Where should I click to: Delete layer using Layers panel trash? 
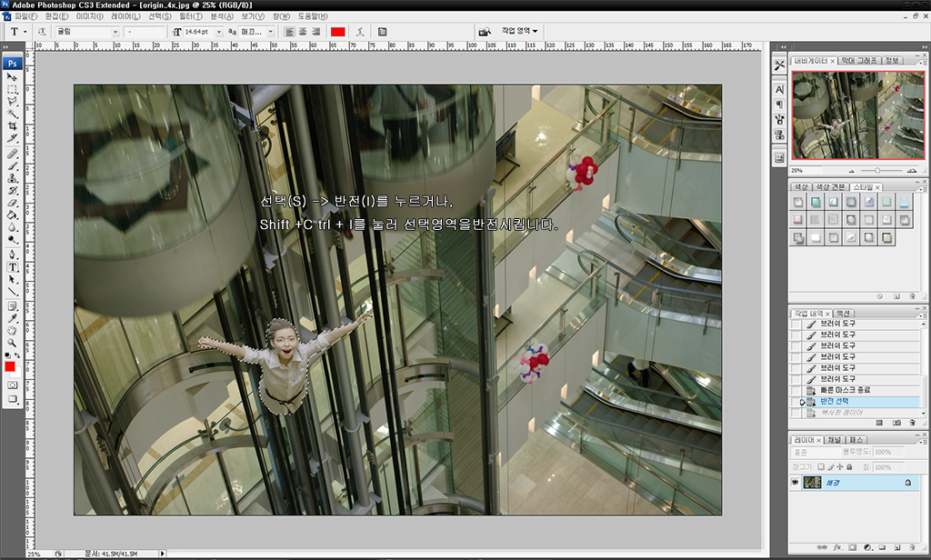click(x=913, y=547)
